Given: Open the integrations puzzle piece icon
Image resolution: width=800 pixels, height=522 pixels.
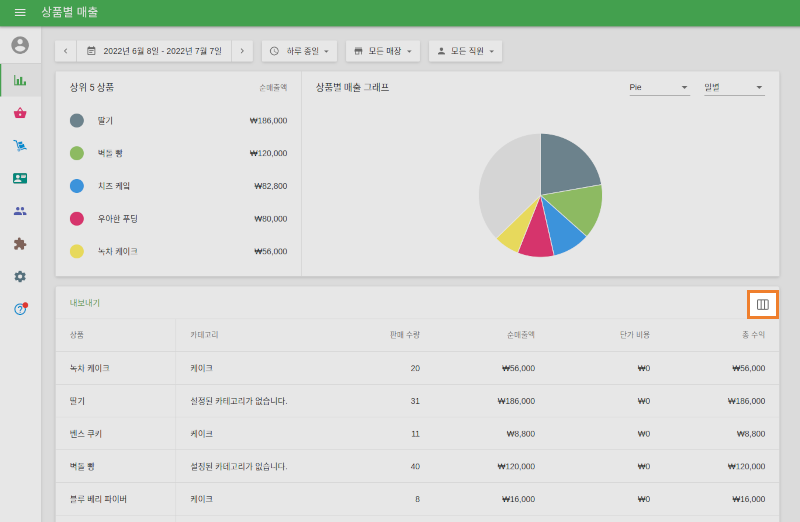Looking at the screenshot, I should 20,243.
